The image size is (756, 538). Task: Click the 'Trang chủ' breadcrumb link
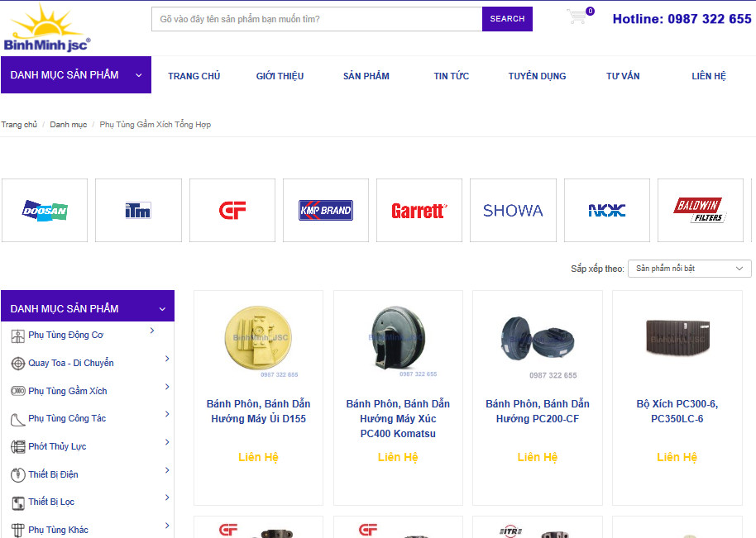pyautogui.click(x=19, y=125)
